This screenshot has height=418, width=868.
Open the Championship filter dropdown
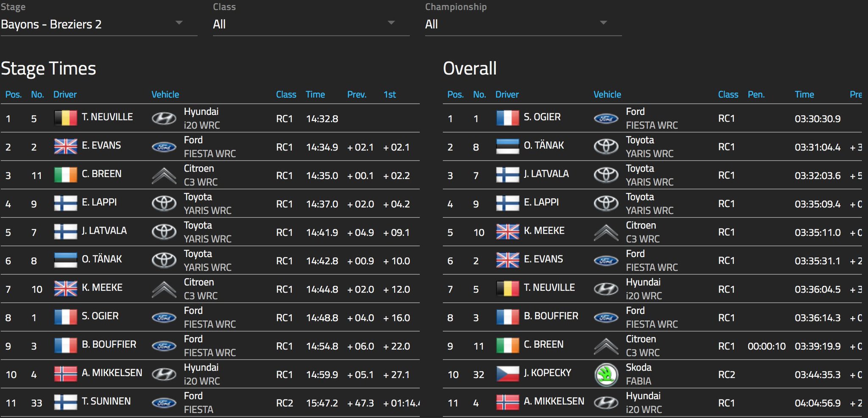pos(523,25)
